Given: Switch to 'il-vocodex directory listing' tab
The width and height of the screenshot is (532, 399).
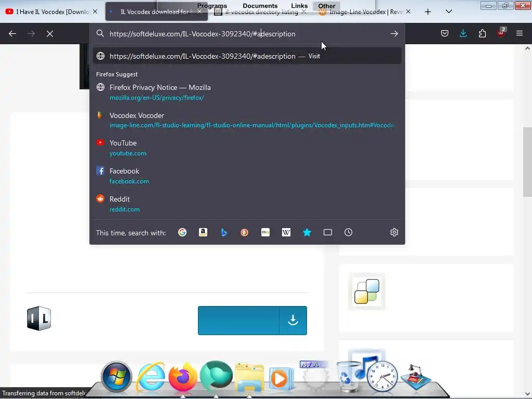Looking at the screenshot, I should pos(261,12).
